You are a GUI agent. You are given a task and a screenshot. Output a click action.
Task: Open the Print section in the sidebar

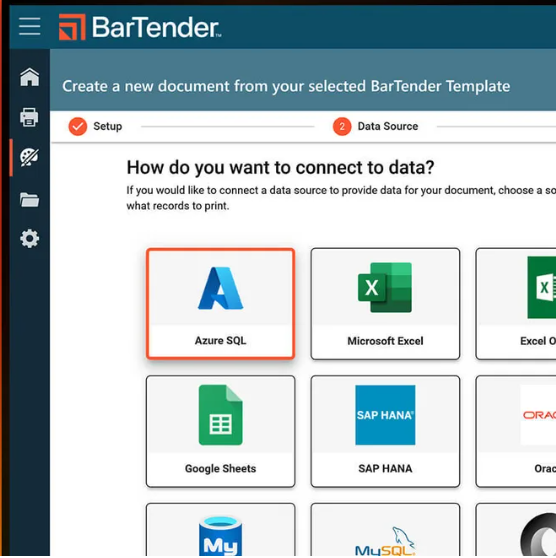[x=29, y=117]
